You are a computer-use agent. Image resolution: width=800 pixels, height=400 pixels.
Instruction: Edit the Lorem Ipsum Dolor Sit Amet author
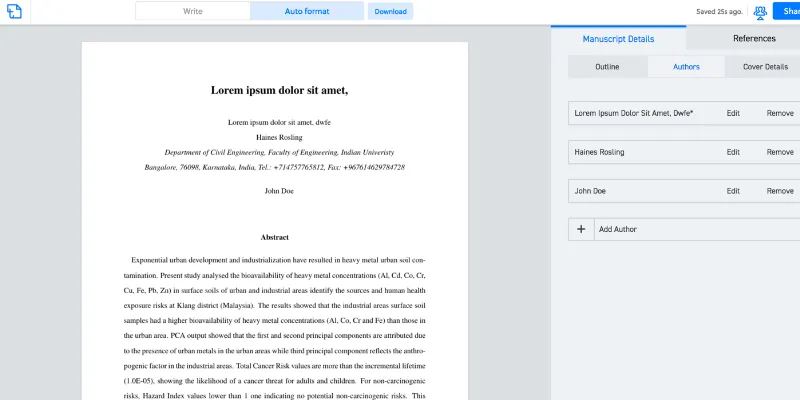pos(733,114)
